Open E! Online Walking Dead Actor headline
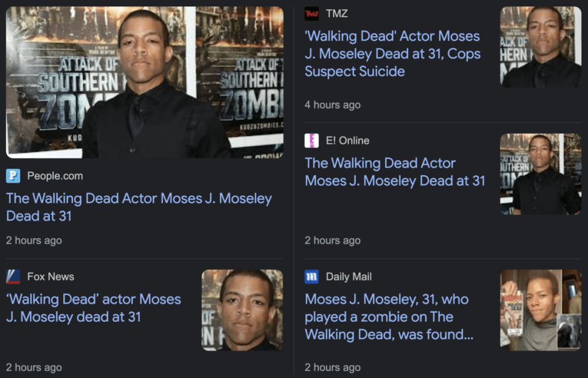The image size is (588, 378). coord(395,172)
